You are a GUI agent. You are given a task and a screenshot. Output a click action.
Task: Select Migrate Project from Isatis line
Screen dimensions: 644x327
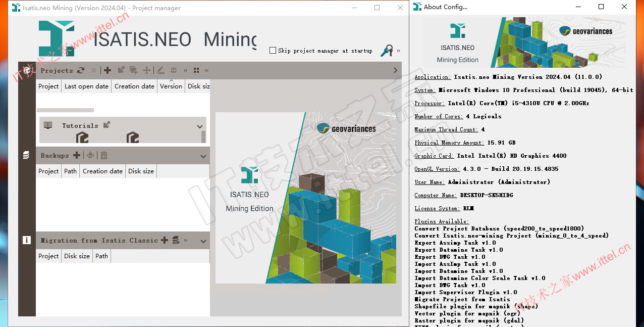click(462, 299)
